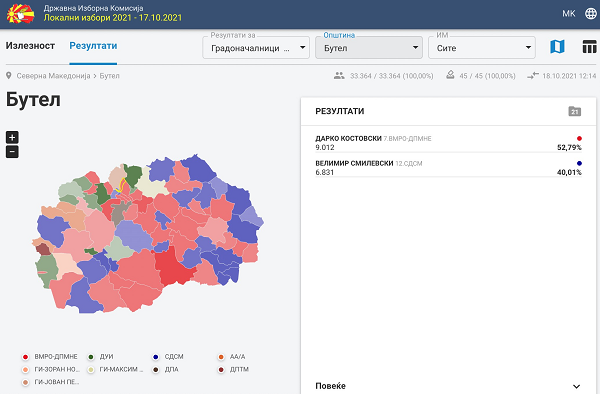
Task: Click the 45 / 45 (100,00%) stations text
Action: 487,76
